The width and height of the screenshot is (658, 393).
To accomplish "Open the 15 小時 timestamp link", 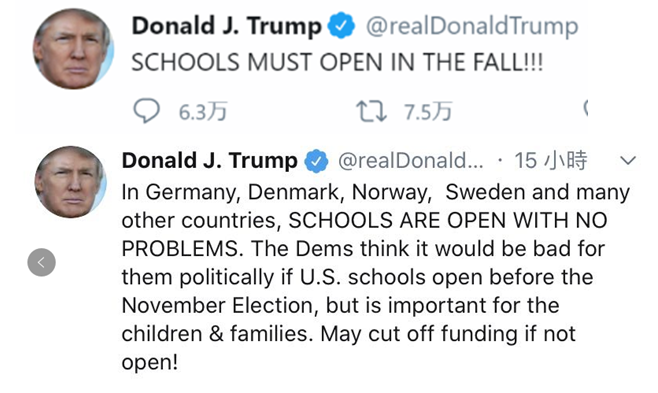I will click(551, 160).
